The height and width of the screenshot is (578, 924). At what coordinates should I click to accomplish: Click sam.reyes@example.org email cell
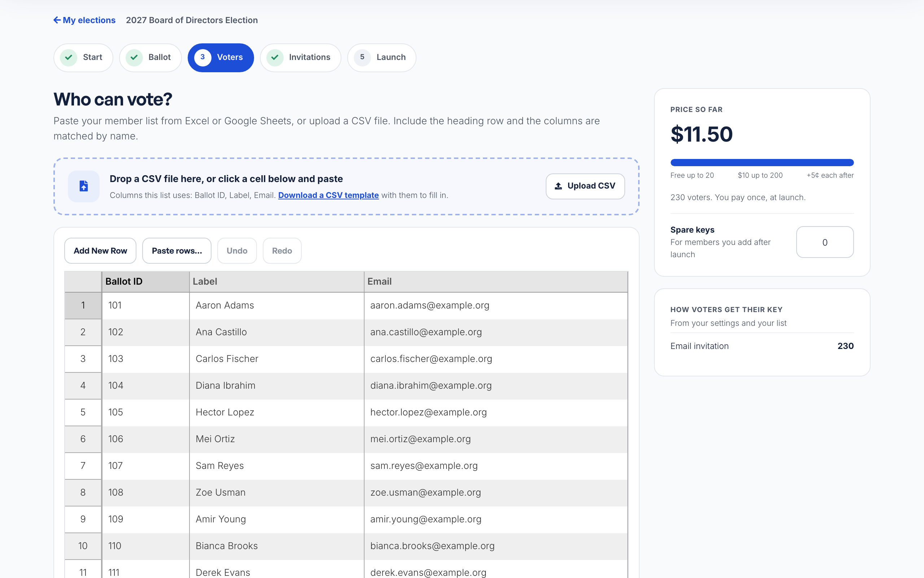(x=496, y=466)
